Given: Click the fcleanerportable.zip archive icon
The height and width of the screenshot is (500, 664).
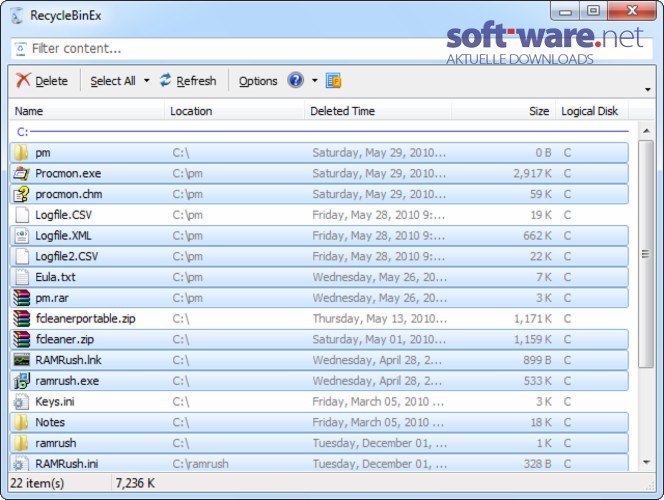Looking at the screenshot, I should coord(22,318).
